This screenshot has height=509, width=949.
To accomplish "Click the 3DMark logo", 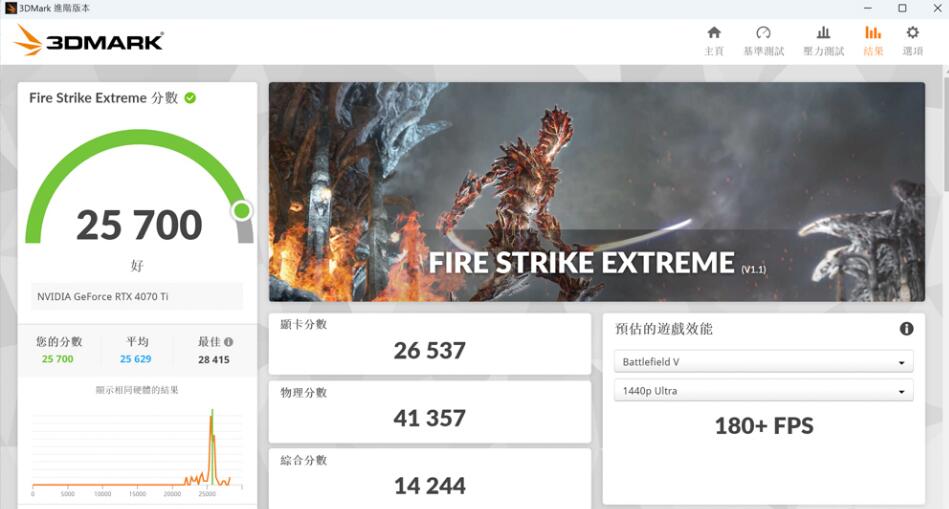I will (x=89, y=41).
